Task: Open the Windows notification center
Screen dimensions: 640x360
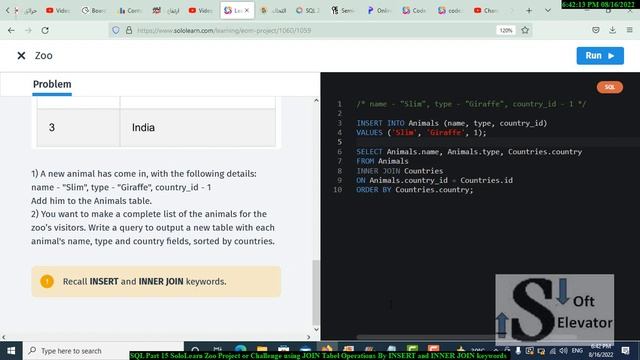Action: (x=625, y=351)
